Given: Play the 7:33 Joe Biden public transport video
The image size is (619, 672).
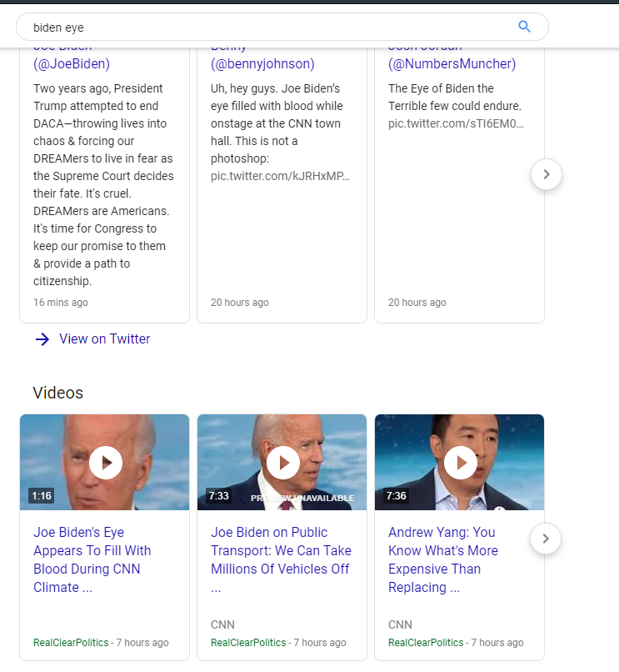Looking at the screenshot, I should (x=283, y=463).
